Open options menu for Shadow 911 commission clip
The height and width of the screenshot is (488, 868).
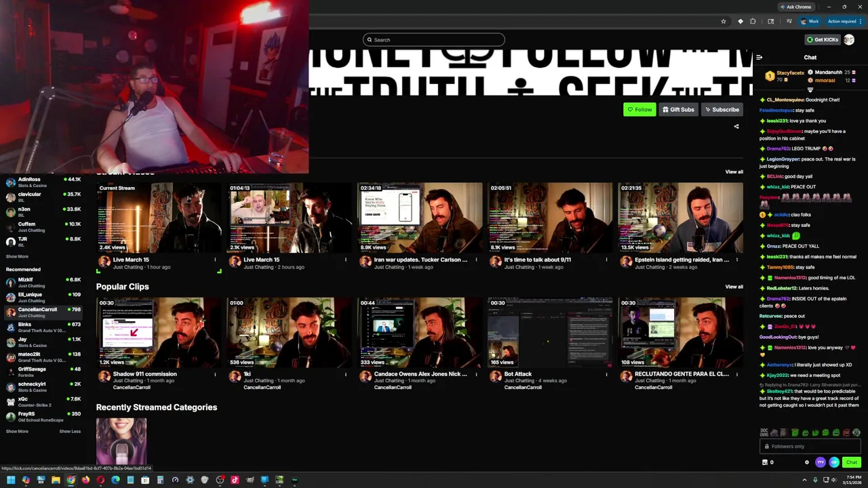pyautogui.click(x=215, y=374)
